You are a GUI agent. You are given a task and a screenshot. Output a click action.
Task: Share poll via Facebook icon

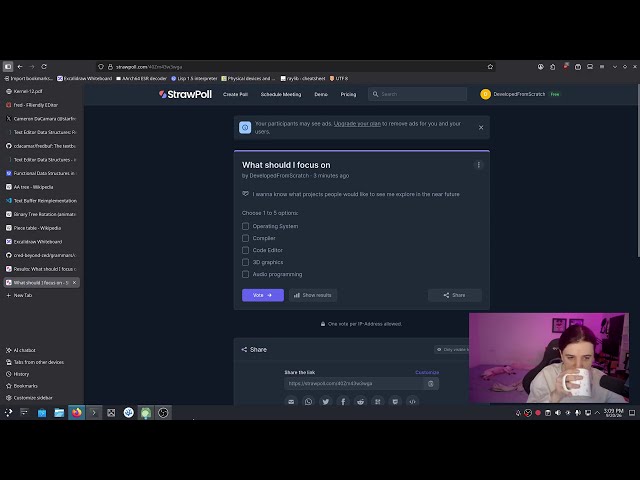pos(343,402)
